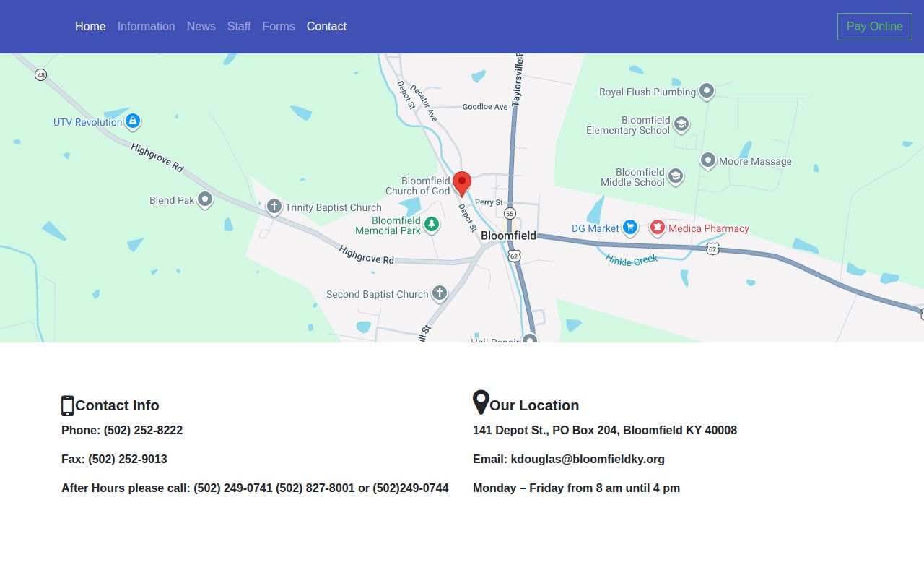
Task: Click the Route 55 highway shield
Action: pos(510,214)
